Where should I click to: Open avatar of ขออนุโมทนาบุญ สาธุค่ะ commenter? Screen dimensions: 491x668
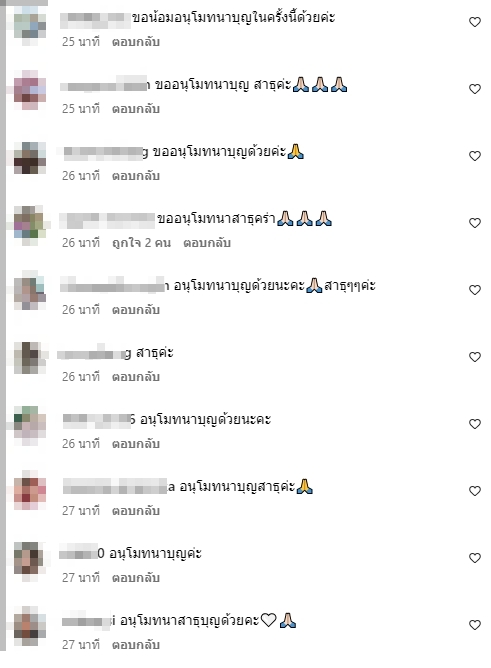tap(30, 90)
